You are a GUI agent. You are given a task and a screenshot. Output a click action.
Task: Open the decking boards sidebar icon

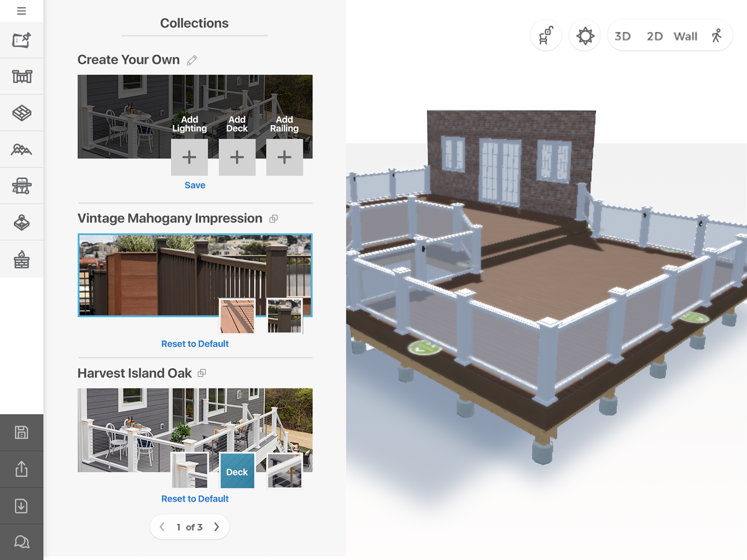22,113
